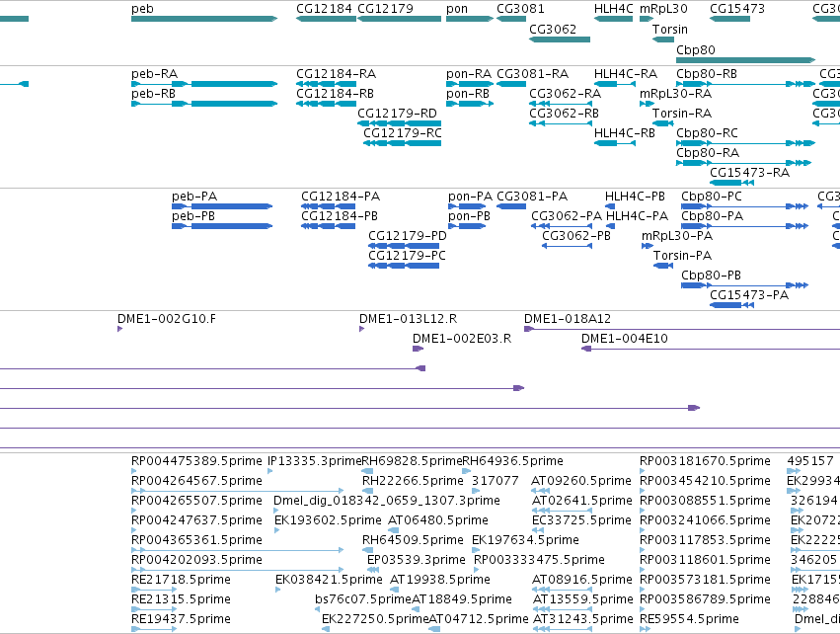
Task: Click the peb-RA transcript
Action: click(x=204, y=84)
